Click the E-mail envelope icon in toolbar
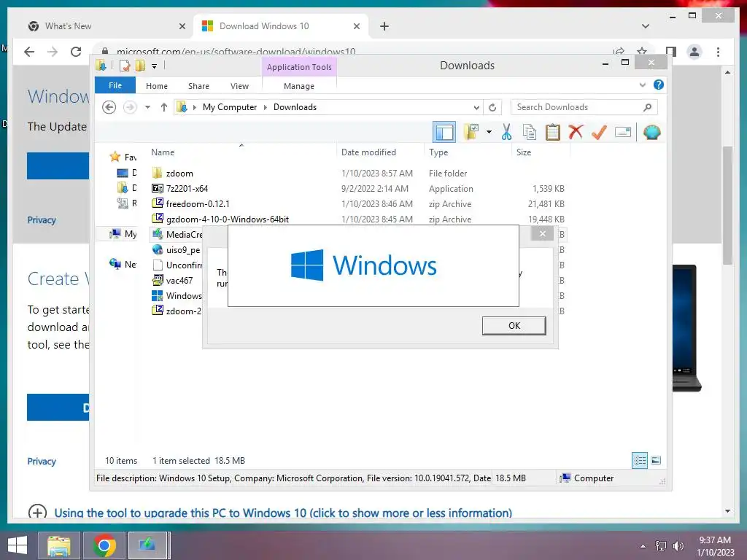The width and height of the screenshot is (747, 560). pyautogui.click(x=623, y=132)
